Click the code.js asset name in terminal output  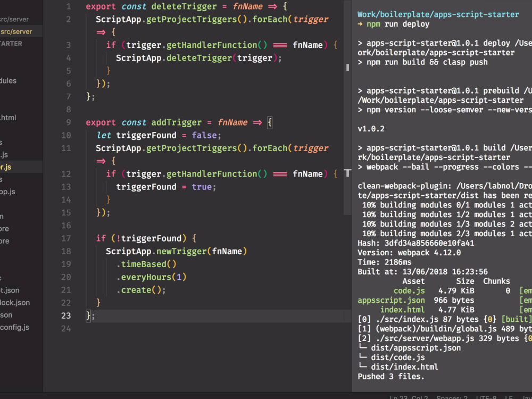(409, 290)
